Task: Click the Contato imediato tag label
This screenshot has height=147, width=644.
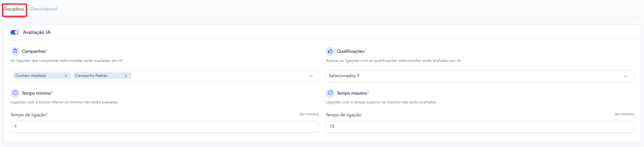Action: pyautogui.click(x=31, y=76)
